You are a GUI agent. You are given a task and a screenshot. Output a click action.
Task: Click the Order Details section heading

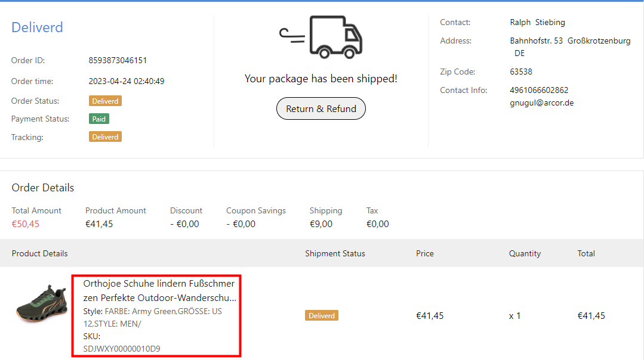pyautogui.click(x=43, y=188)
